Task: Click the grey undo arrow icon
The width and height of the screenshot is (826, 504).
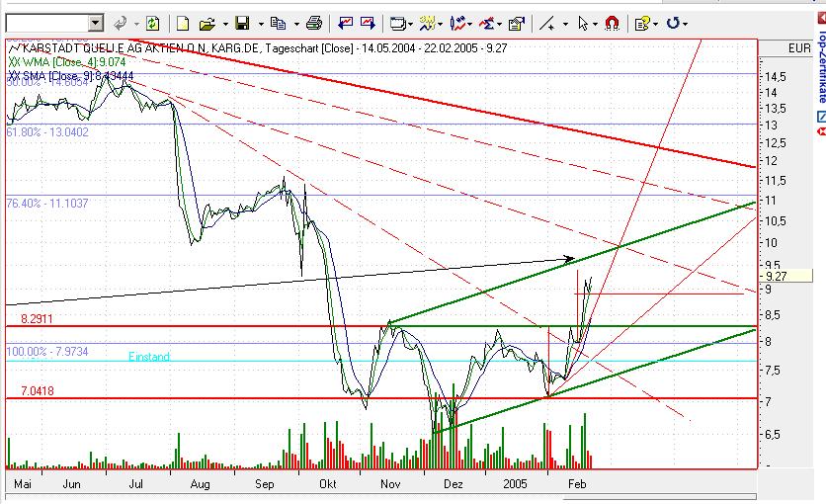Action: (121, 23)
